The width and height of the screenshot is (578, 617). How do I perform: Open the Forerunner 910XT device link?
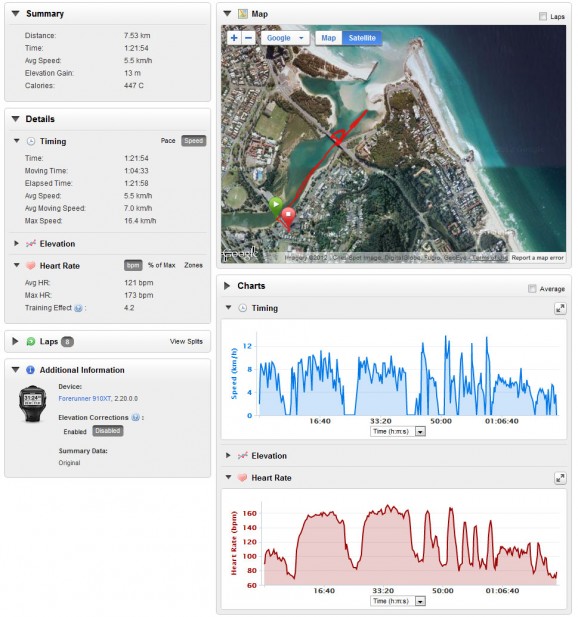[x=85, y=399]
